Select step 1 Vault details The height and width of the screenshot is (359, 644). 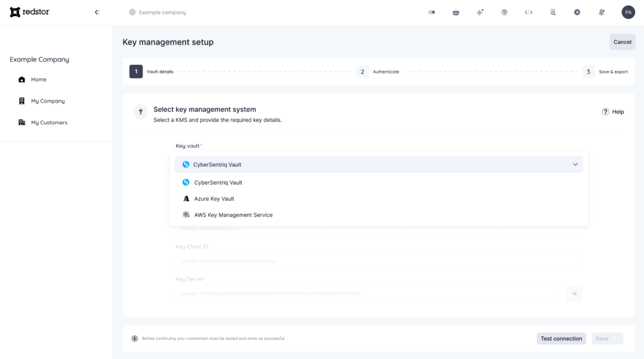(x=152, y=72)
